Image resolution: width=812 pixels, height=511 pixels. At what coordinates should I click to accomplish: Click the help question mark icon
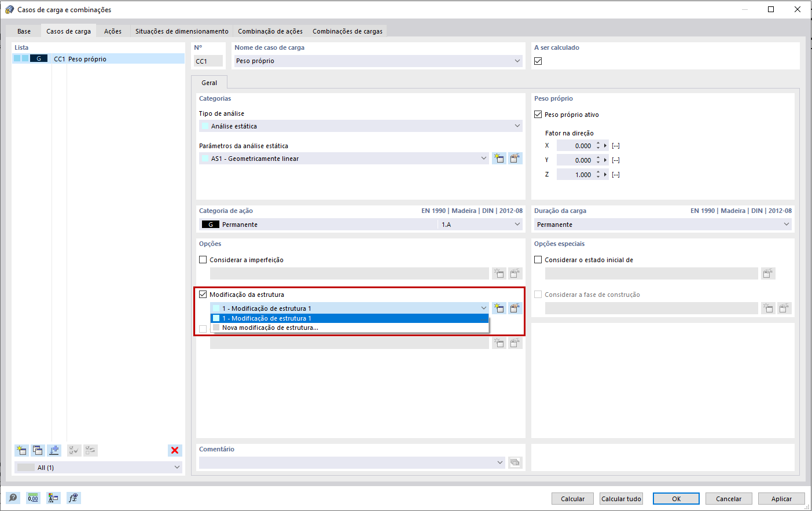pos(13,498)
